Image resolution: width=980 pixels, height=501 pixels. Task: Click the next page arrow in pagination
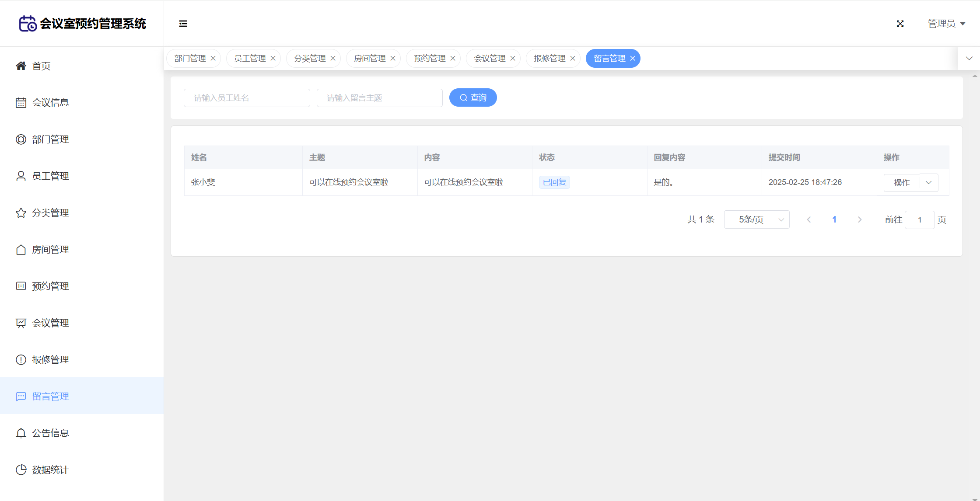860,219
